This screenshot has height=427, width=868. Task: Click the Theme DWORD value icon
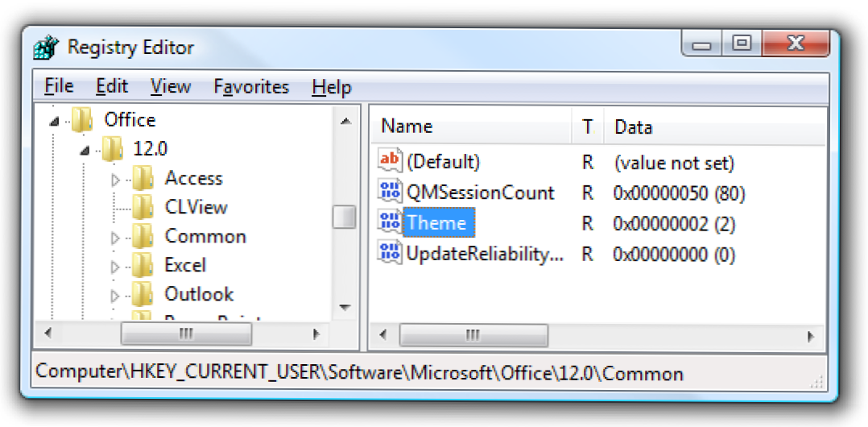click(x=390, y=222)
